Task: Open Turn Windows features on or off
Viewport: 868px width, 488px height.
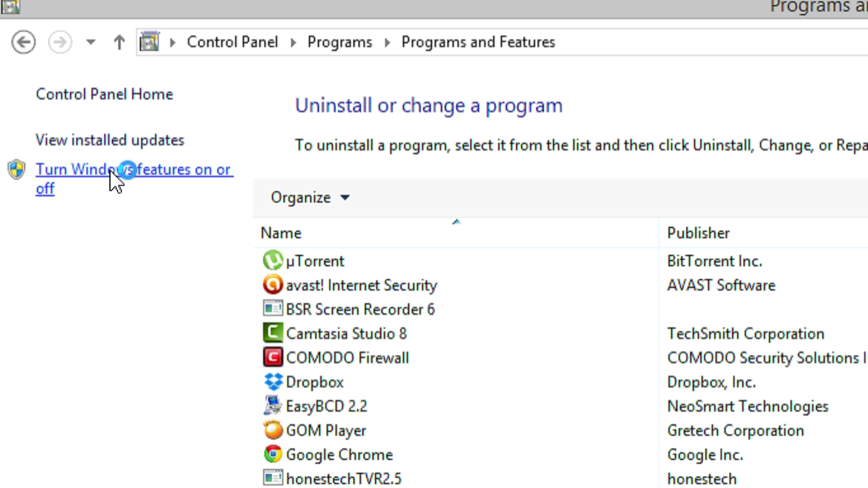Action: tap(135, 179)
